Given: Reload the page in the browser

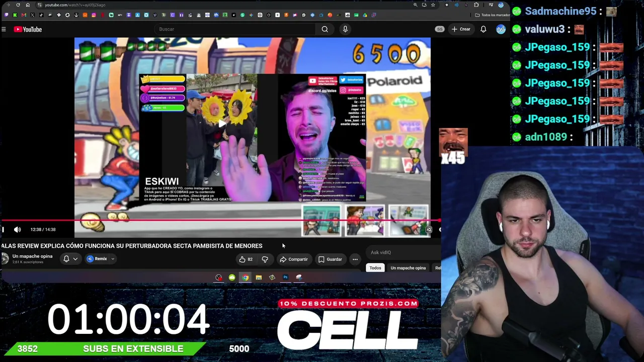Looking at the screenshot, I should (18, 5).
